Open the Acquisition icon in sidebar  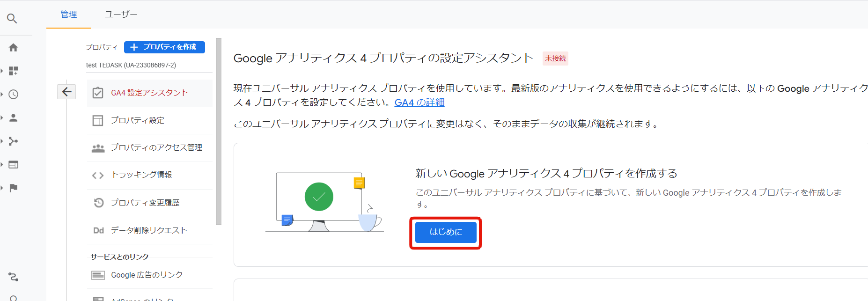[13, 141]
